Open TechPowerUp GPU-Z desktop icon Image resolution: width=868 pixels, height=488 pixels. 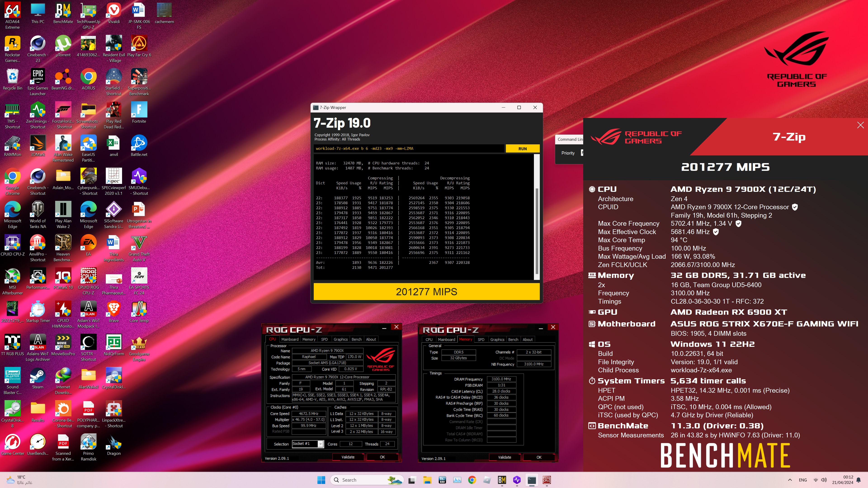[x=88, y=16]
